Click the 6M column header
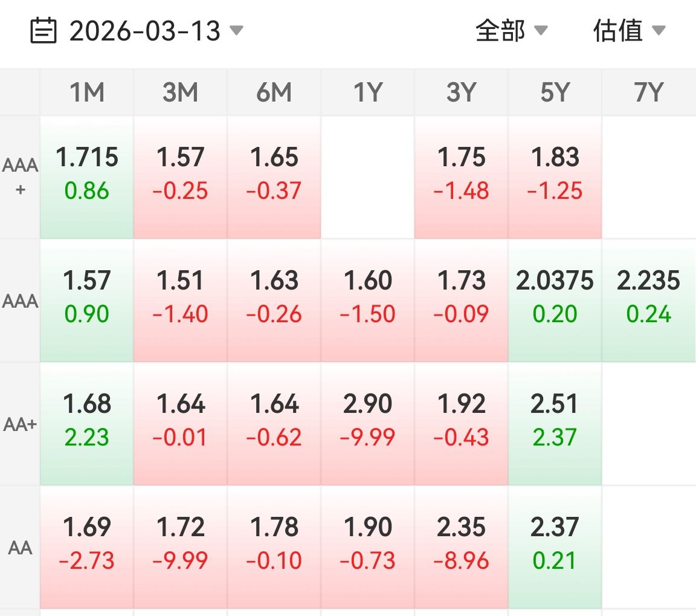The height and width of the screenshot is (616, 696). pos(272,92)
